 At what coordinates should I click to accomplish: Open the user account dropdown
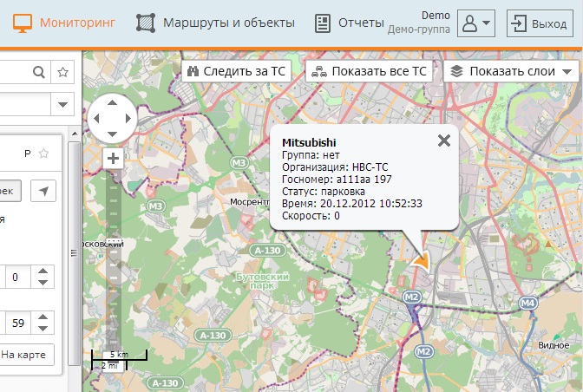(475, 23)
